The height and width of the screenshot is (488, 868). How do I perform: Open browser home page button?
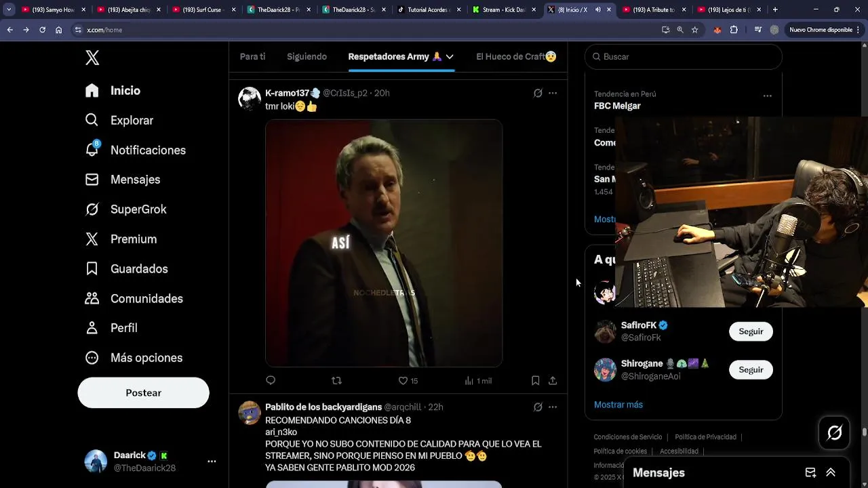click(58, 30)
